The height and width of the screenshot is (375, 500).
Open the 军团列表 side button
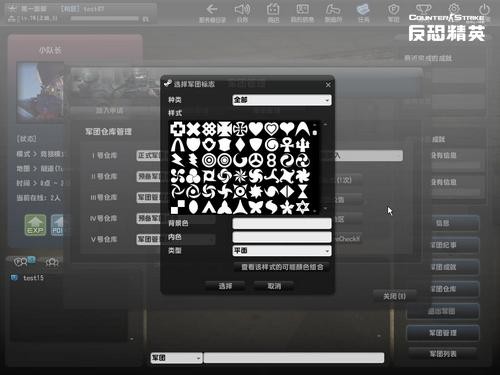coord(443,354)
